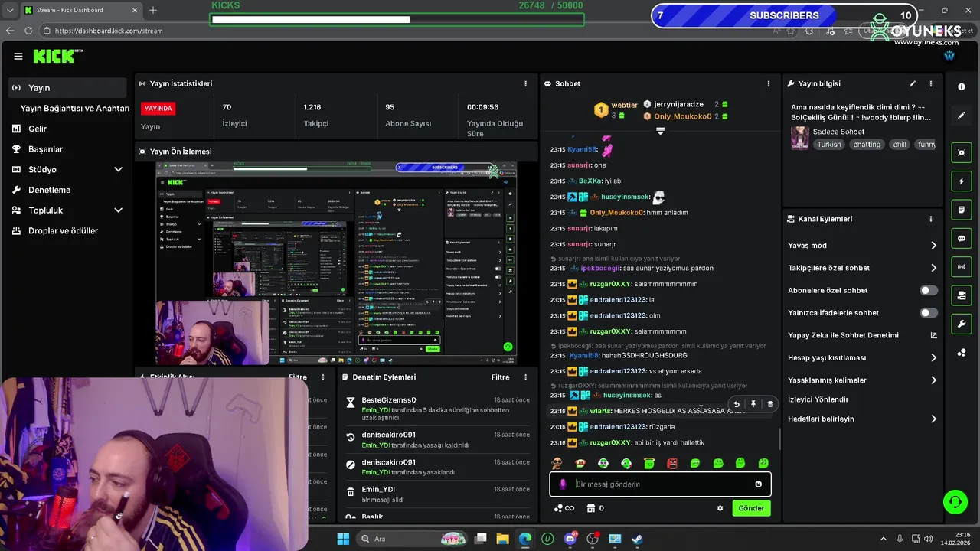Click the lightning bolt icon in the right rail
Screen dimensions: 980x551
962,181
